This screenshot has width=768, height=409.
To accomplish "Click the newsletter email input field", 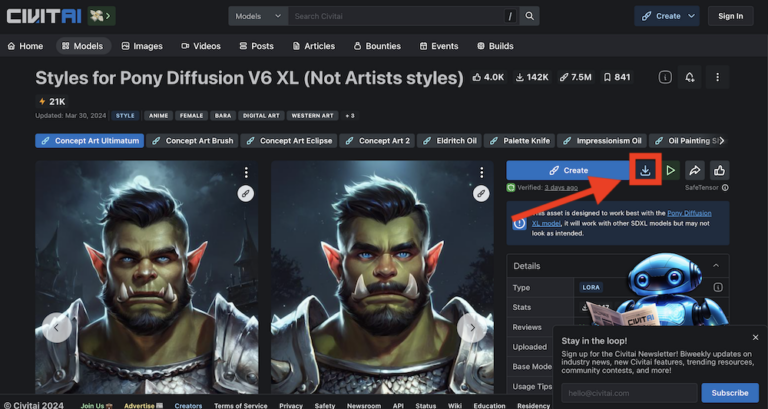I will coord(628,392).
